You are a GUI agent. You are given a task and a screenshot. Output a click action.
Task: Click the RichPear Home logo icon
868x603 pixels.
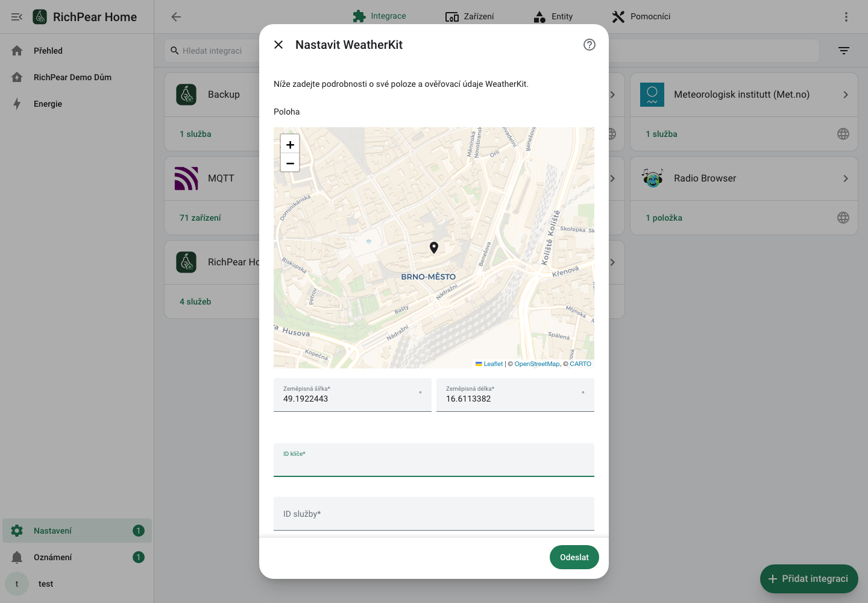(x=40, y=17)
